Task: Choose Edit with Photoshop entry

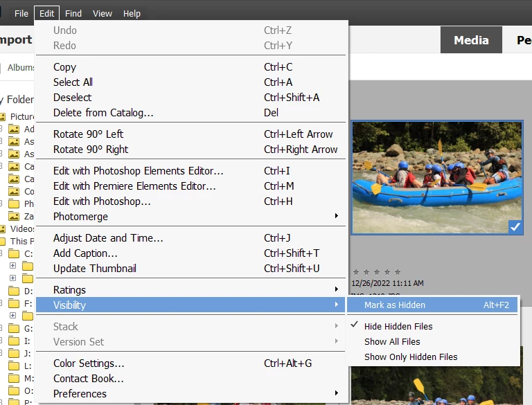Action: click(x=192, y=201)
